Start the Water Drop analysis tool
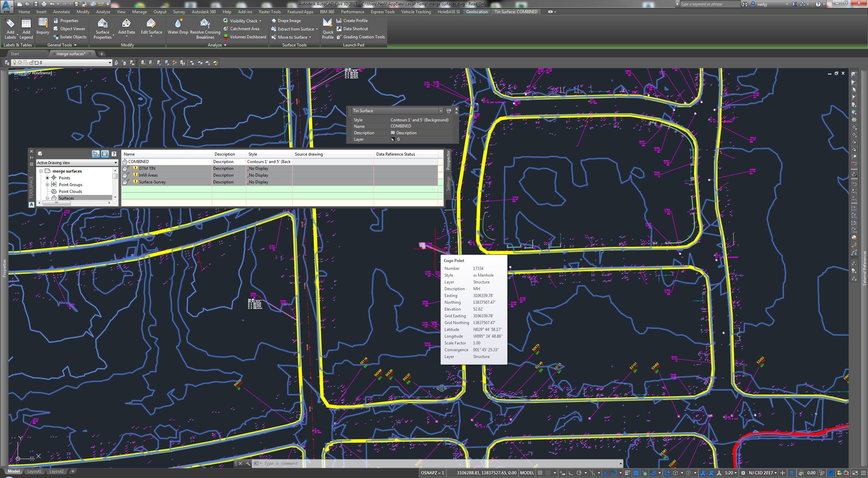Screen dimensions: 868x478 178,27
